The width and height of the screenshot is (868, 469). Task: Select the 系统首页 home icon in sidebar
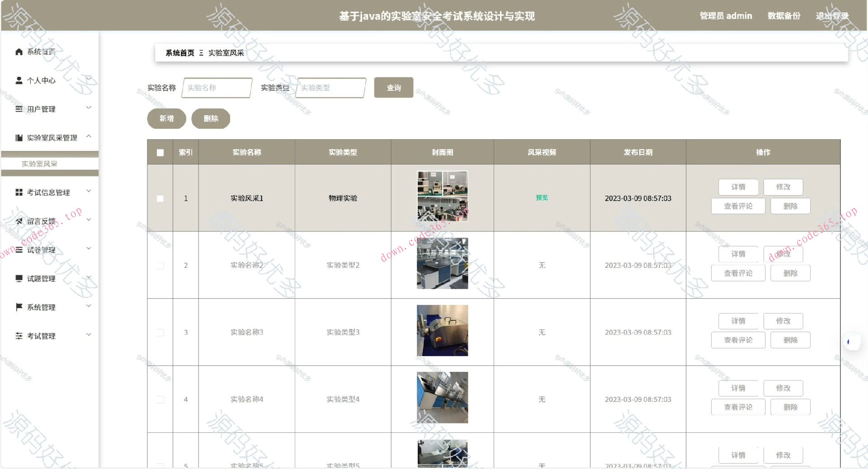[x=19, y=51]
